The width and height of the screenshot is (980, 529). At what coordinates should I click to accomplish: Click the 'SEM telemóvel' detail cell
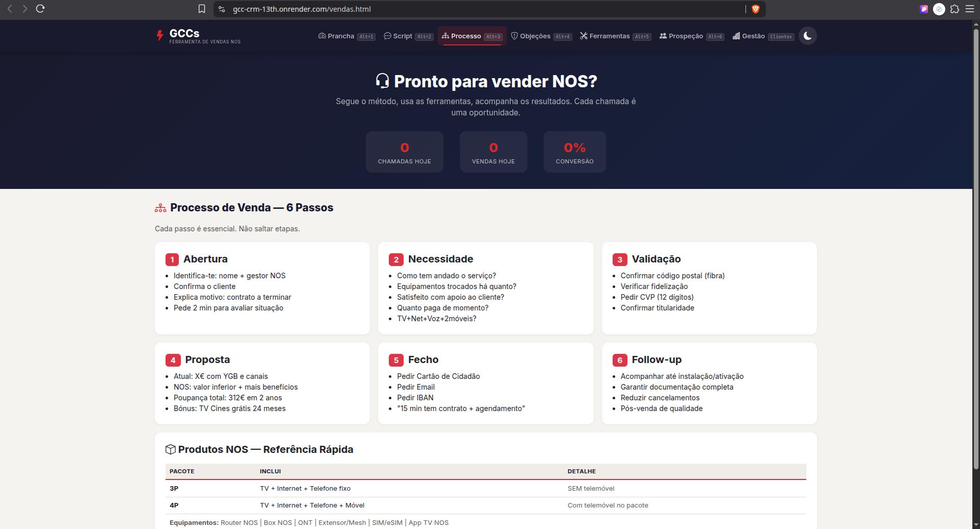click(x=591, y=488)
